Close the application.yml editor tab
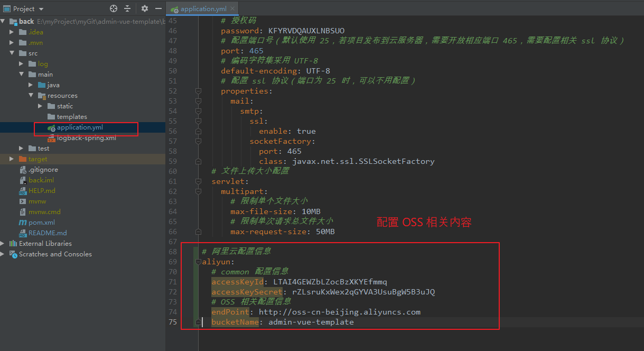Screen dimensions: 644x351 [x=232, y=9]
